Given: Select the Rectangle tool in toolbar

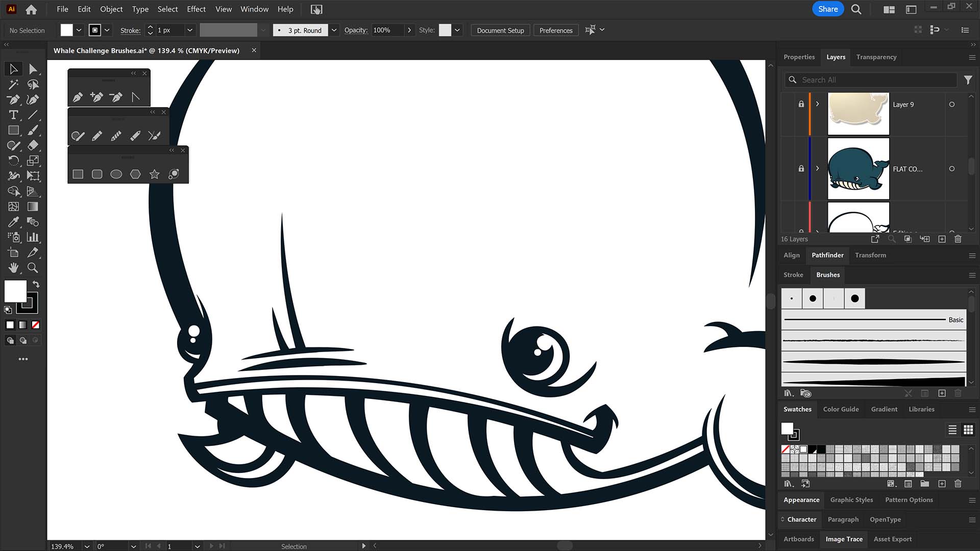Looking at the screenshot, I should point(13,130).
